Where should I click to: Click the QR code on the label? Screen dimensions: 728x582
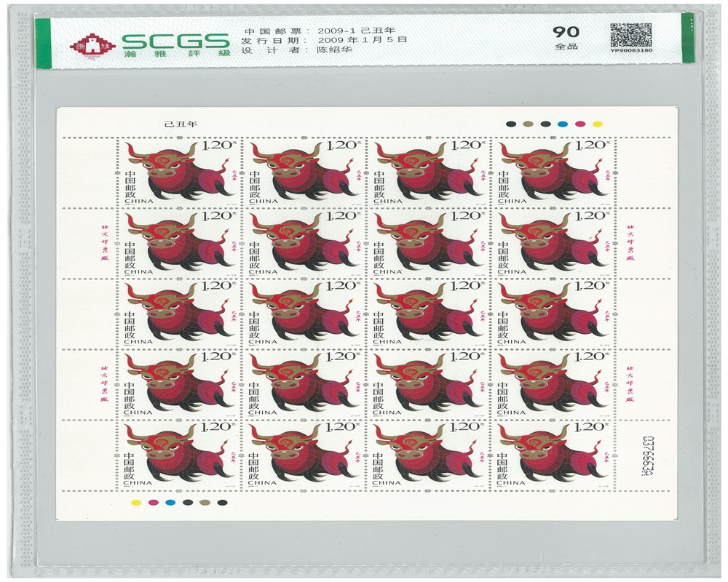point(630,33)
